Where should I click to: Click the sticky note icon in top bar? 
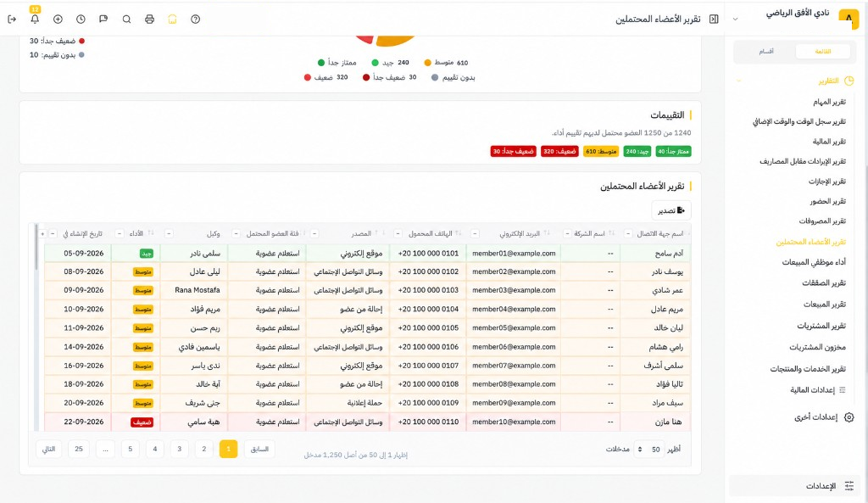103,19
